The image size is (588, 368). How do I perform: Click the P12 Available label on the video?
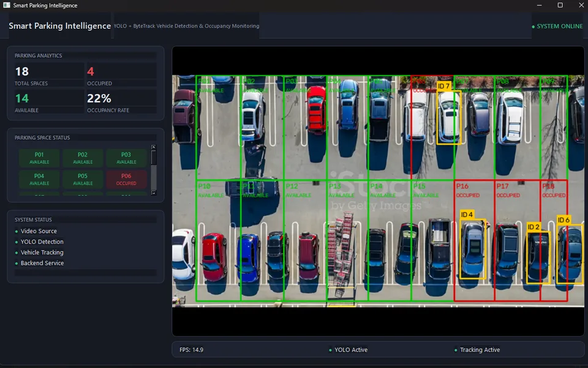pos(298,190)
